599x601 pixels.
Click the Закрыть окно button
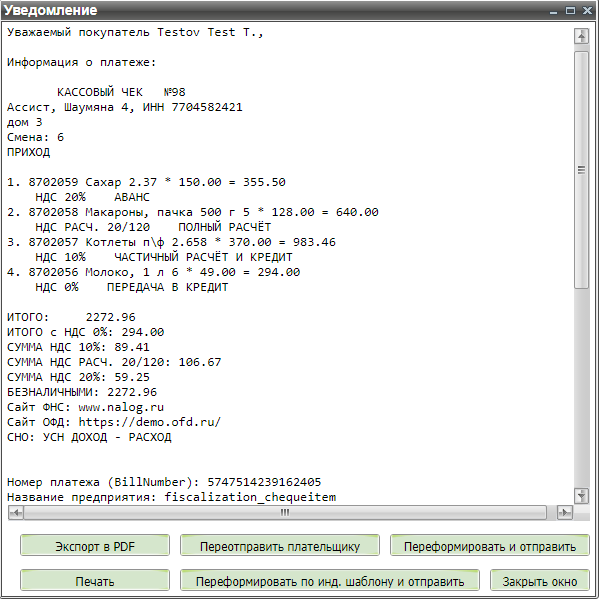pyautogui.click(x=540, y=581)
